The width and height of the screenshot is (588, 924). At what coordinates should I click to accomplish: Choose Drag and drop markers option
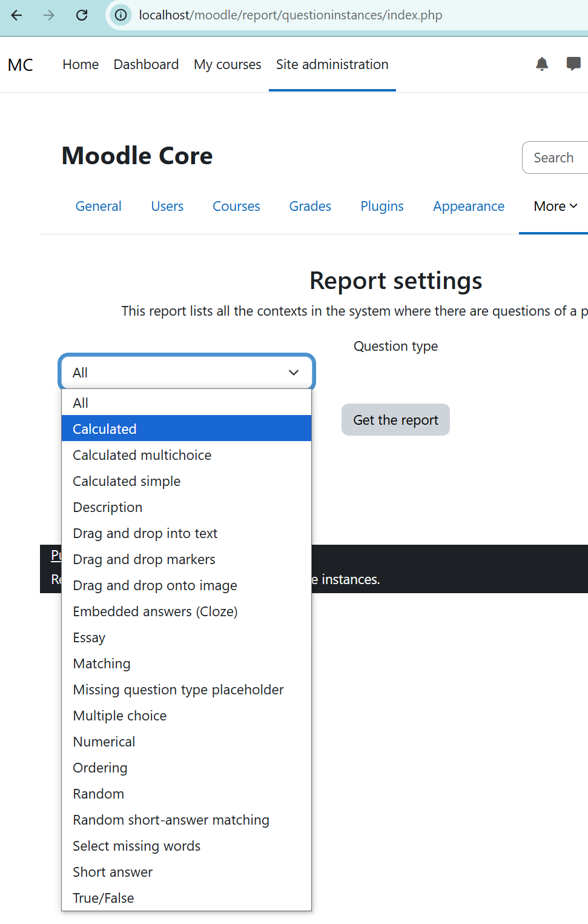tap(187, 559)
